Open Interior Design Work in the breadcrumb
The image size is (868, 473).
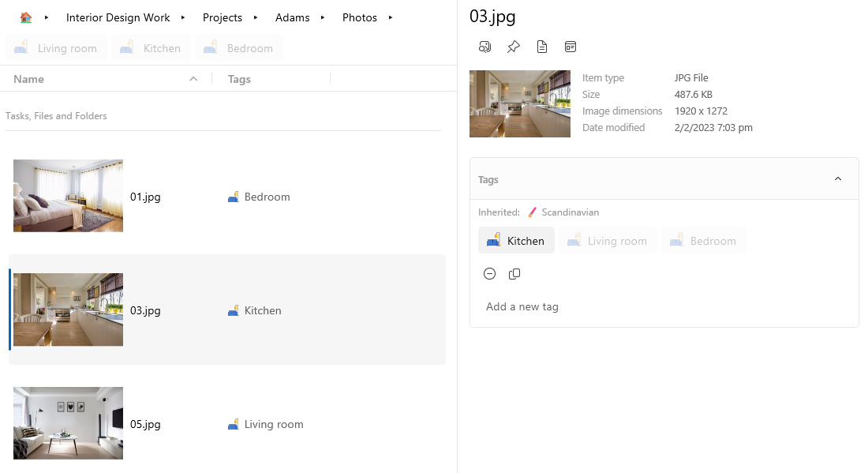point(118,17)
